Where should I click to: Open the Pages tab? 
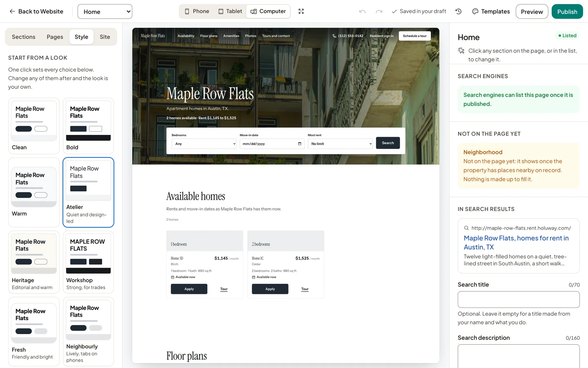tap(55, 37)
